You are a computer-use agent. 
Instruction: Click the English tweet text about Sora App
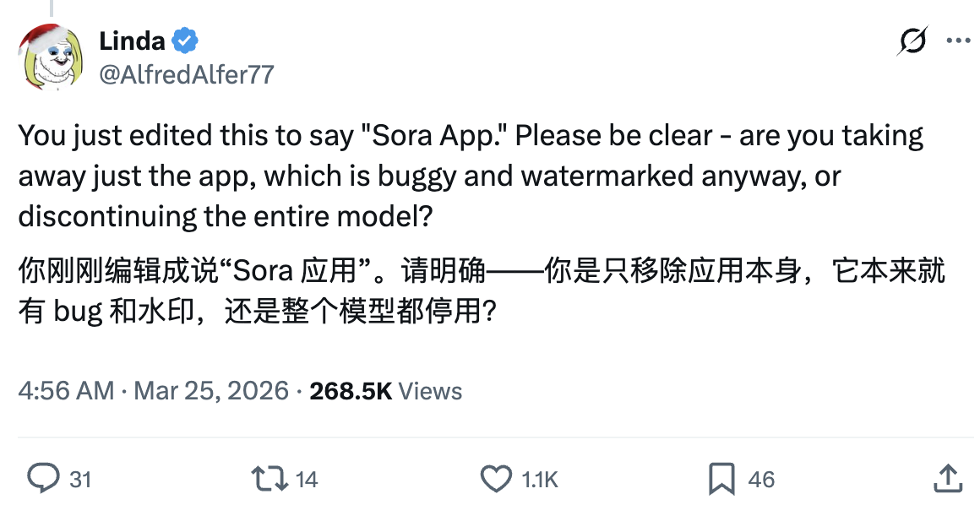tap(470, 176)
